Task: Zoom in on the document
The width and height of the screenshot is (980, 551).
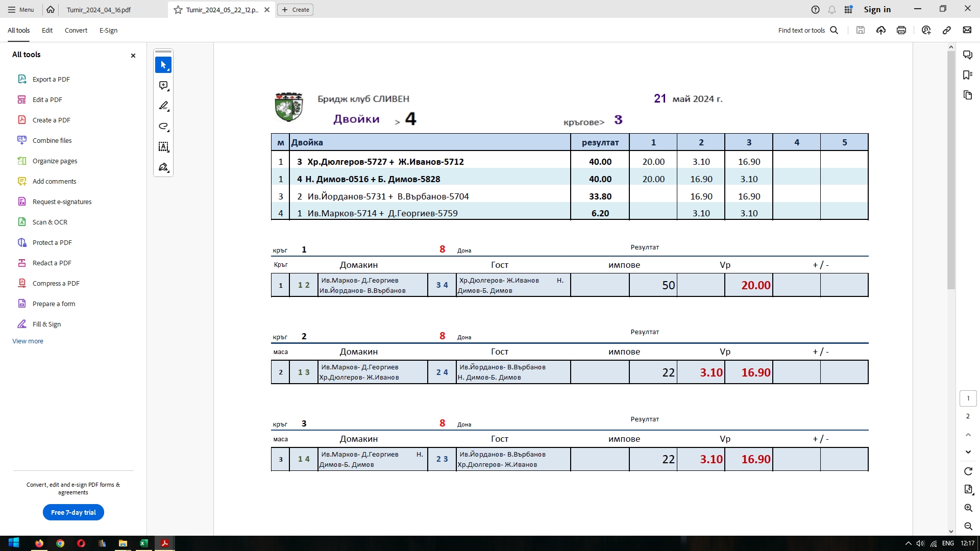Action: pos(968,508)
